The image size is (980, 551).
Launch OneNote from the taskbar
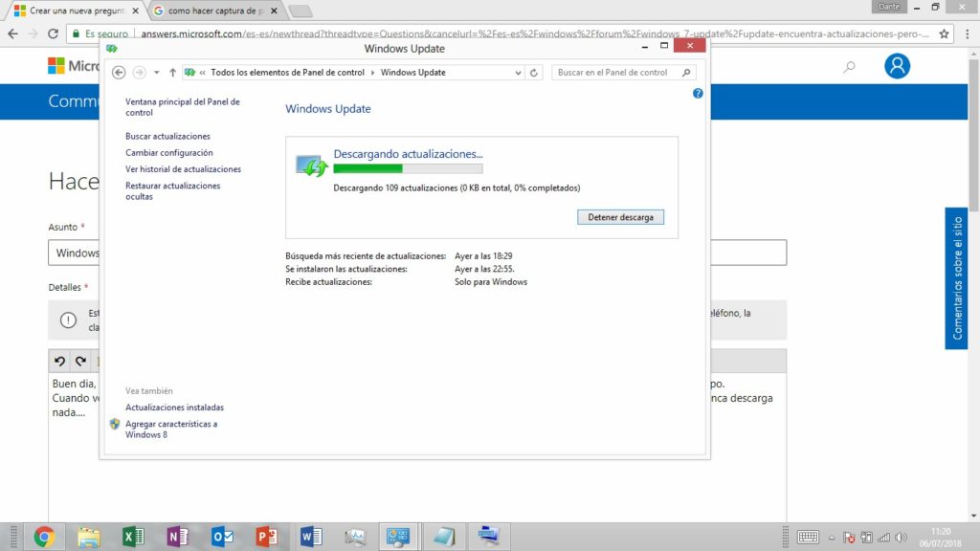click(177, 537)
